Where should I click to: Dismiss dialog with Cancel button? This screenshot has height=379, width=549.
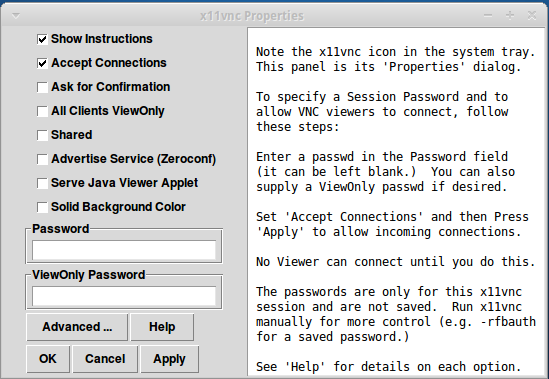(x=105, y=359)
